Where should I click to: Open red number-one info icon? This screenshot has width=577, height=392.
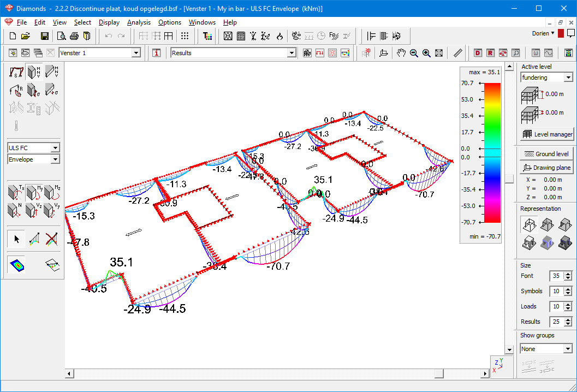156,53
